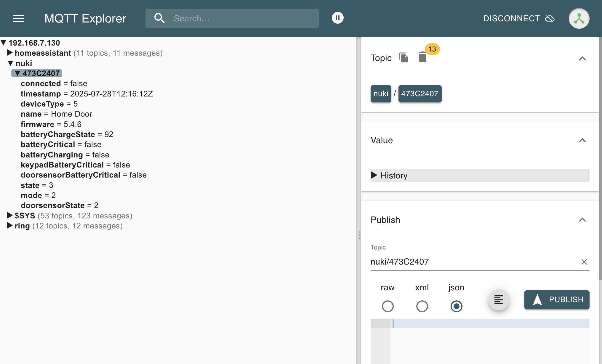The image size is (602, 364).
Task: Click the 13 messages badge
Action: (432, 49)
